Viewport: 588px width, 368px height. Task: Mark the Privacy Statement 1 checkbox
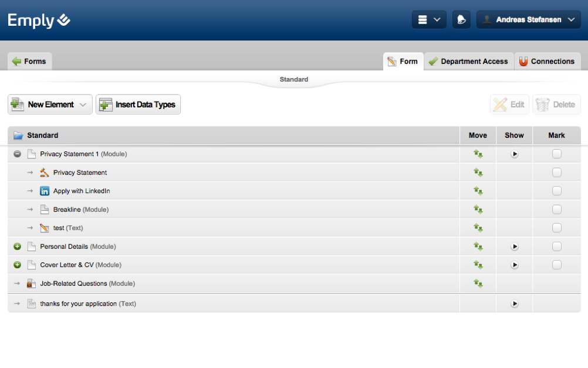pyautogui.click(x=556, y=154)
